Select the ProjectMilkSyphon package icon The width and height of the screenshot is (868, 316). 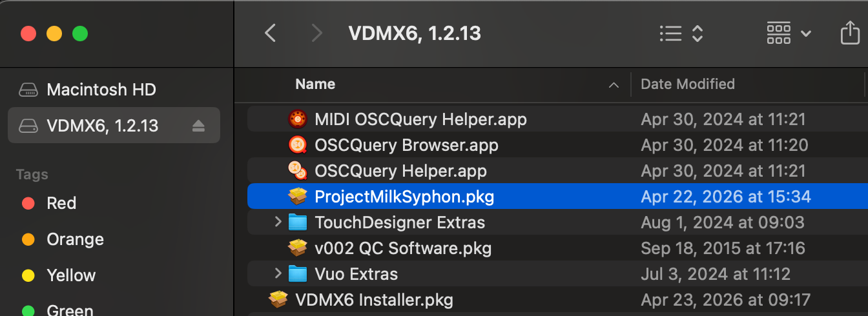click(297, 196)
